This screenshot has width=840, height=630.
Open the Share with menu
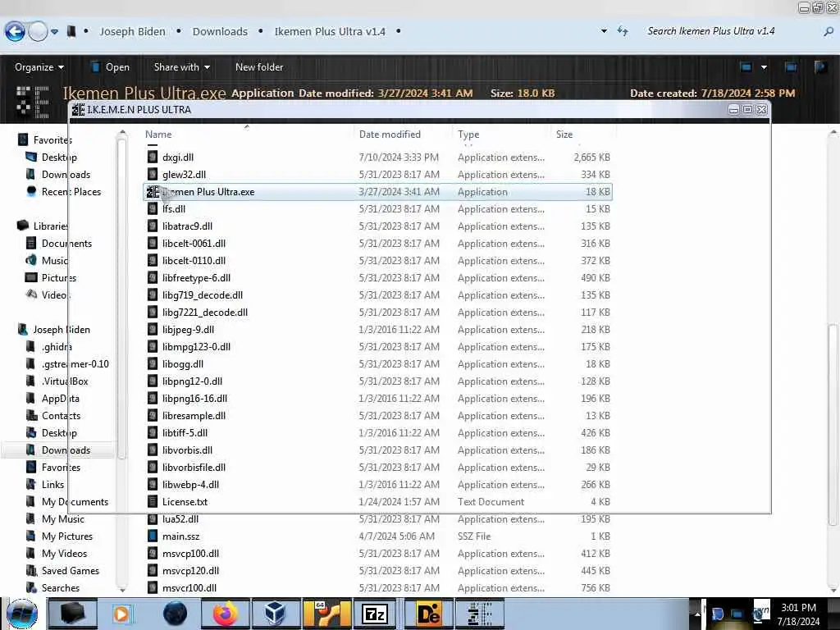181,67
